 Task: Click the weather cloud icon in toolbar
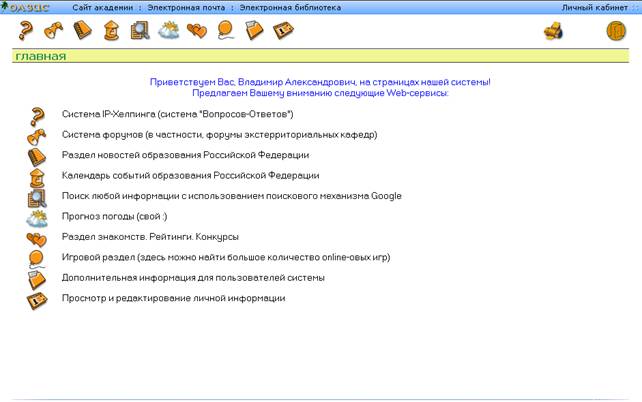[x=168, y=31]
